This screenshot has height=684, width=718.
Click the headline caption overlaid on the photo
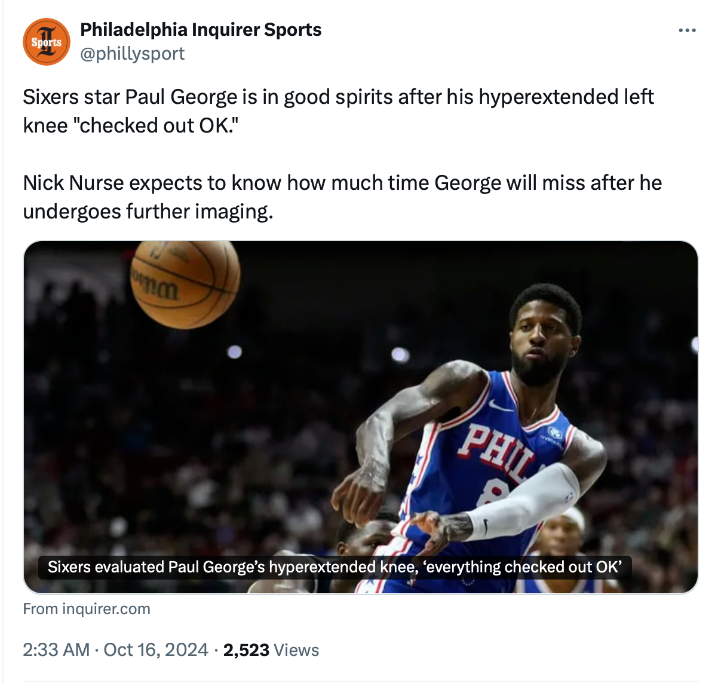click(x=336, y=567)
